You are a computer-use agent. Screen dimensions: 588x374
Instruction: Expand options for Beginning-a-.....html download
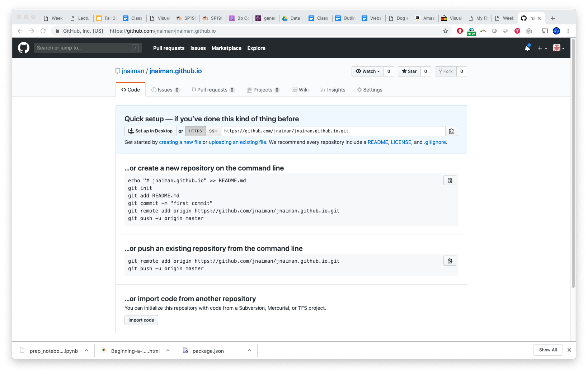(168, 351)
